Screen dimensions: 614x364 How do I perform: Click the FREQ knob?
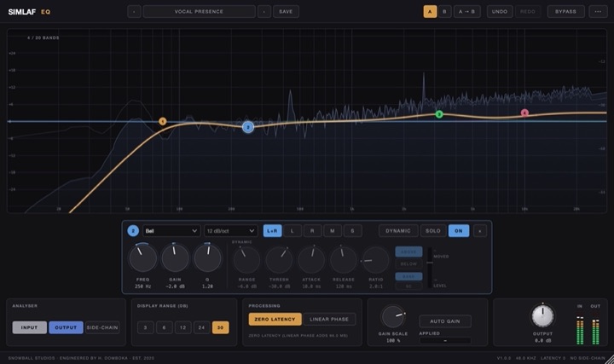(x=142, y=258)
